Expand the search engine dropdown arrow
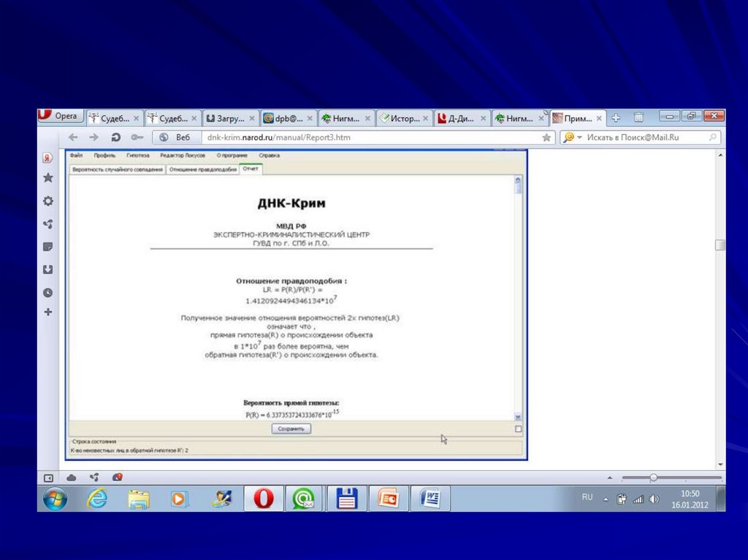The image size is (748, 560). (x=579, y=137)
